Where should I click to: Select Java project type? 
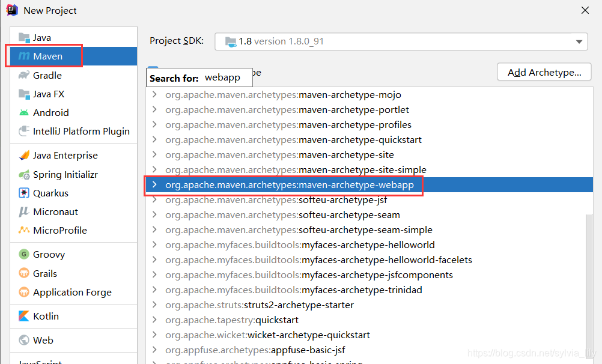[73, 38]
